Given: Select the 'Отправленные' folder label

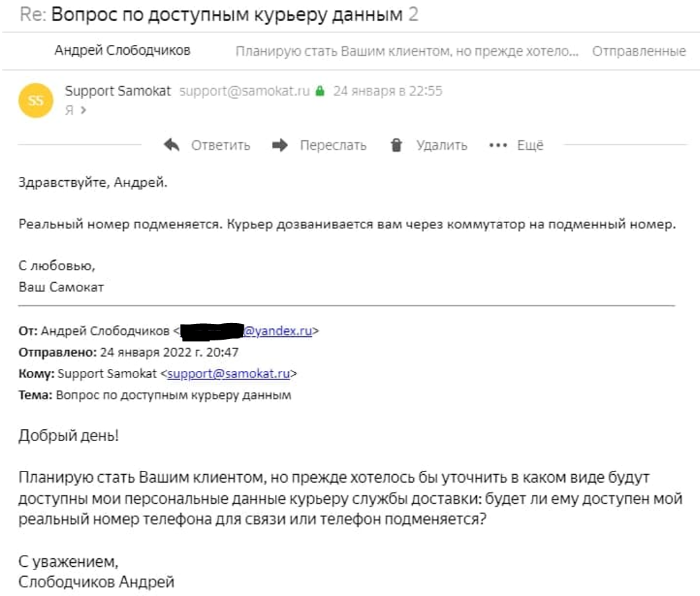Looking at the screenshot, I should [640, 51].
